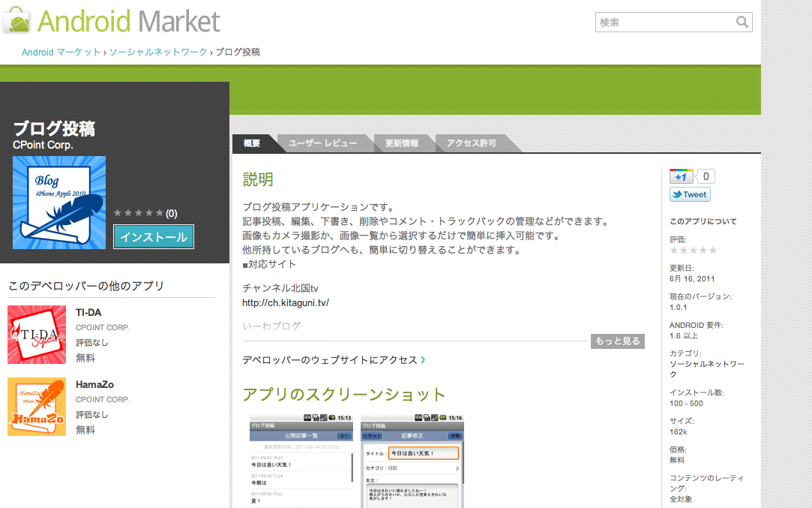Click the Android Market logo

(x=112, y=21)
